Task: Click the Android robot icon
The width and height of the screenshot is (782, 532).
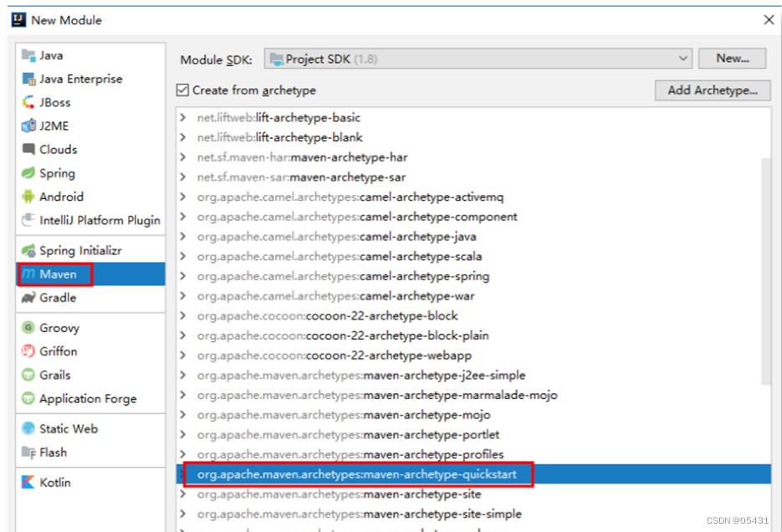Action: point(28,197)
